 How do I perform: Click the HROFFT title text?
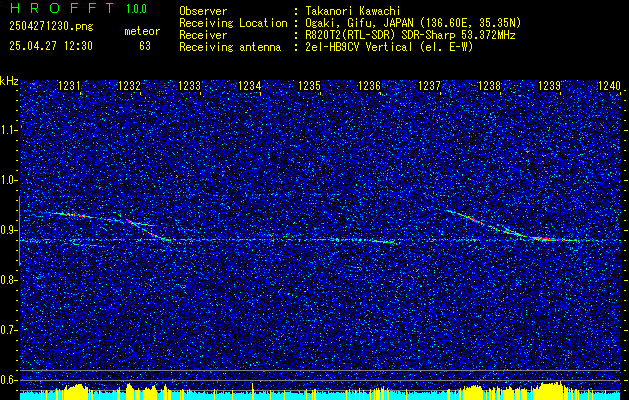62,8
